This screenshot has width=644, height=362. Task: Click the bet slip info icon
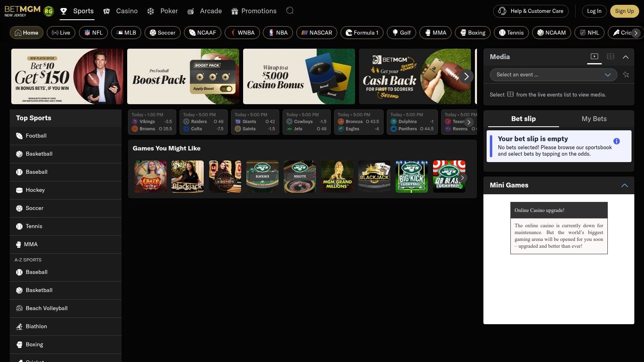click(616, 141)
